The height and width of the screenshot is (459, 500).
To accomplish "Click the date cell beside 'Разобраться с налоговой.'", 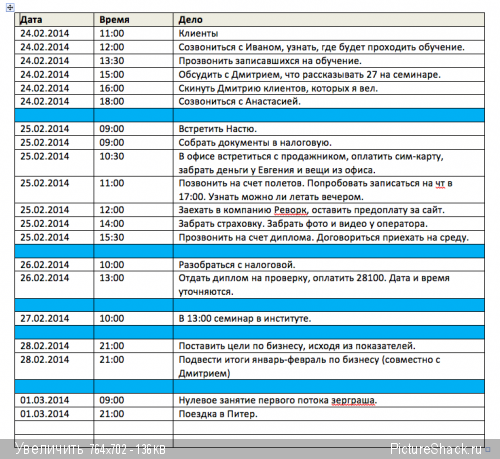I will coord(54,265).
